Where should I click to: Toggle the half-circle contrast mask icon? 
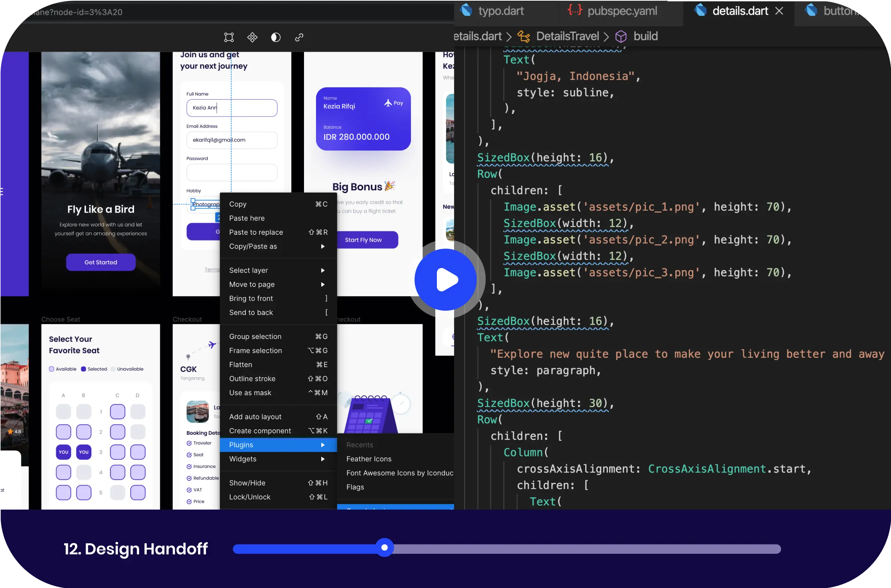click(275, 37)
